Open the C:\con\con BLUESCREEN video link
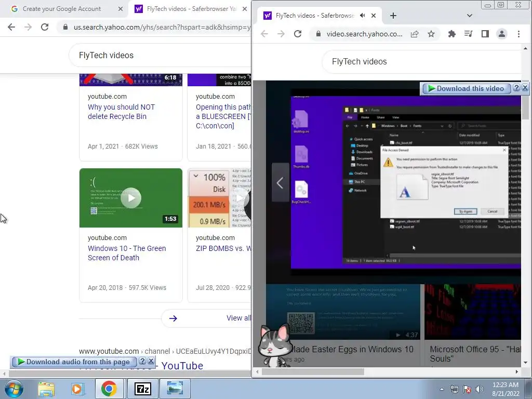 click(x=223, y=116)
